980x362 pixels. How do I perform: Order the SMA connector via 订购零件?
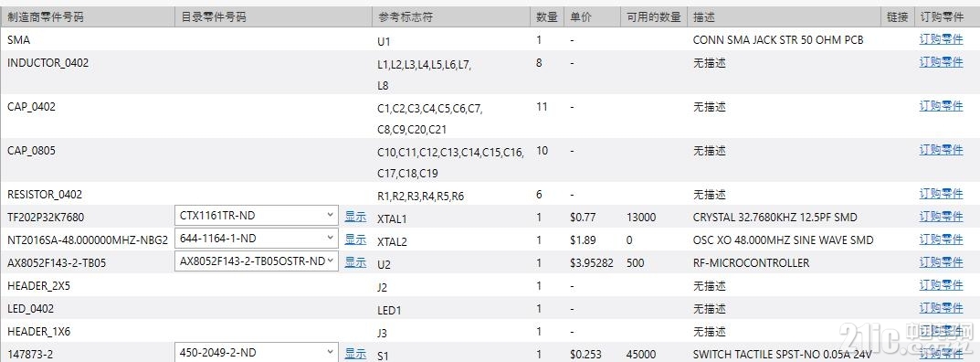(941, 38)
